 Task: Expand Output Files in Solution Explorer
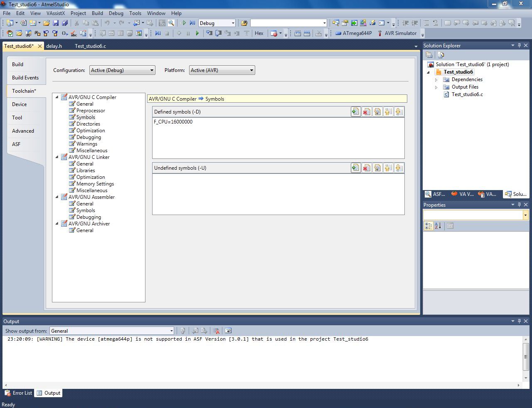[x=436, y=87]
